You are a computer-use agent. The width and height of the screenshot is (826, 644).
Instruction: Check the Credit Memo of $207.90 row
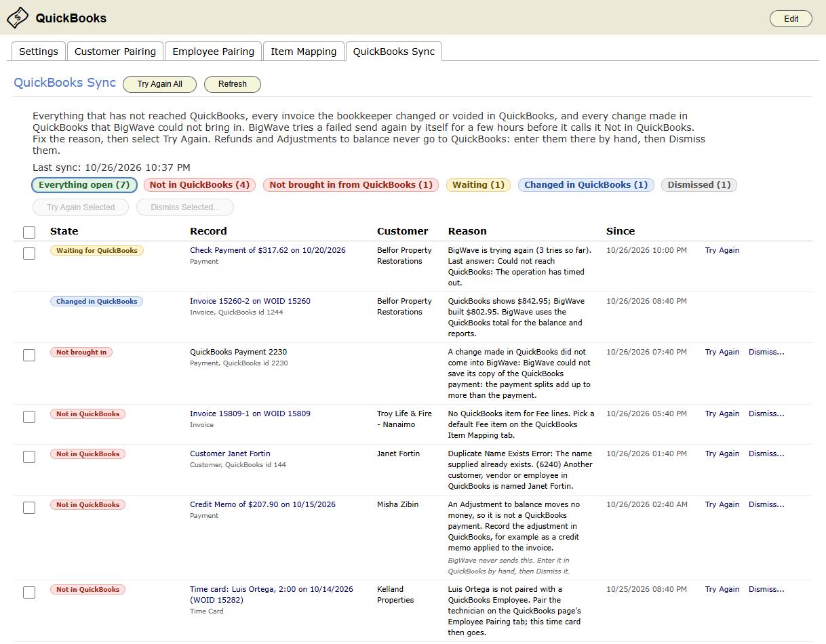pyautogui.click(x=29, y=508)
